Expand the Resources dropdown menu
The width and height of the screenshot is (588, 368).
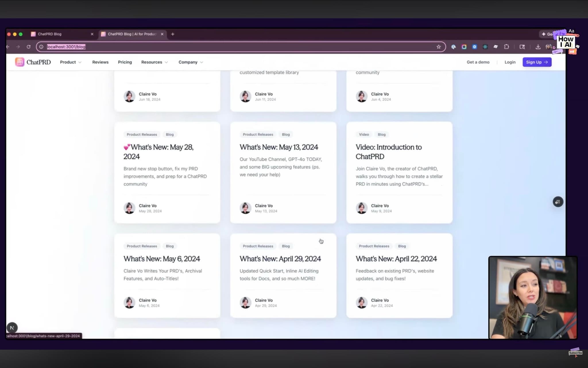point(154,62)
